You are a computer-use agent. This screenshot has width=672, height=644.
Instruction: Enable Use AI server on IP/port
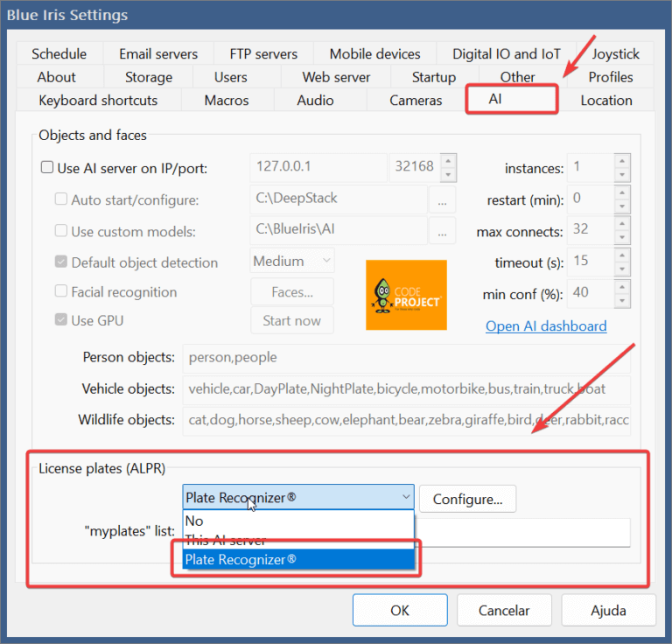(47, 167)
